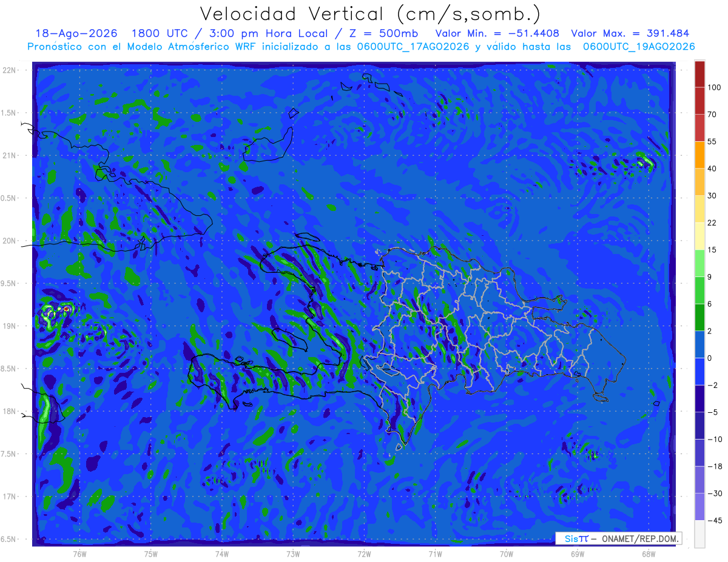Click "Pronóstico con el Modelo Atmosférico WRF" text
This screenshot has width=728, height=562.
[x=140, y=47]
